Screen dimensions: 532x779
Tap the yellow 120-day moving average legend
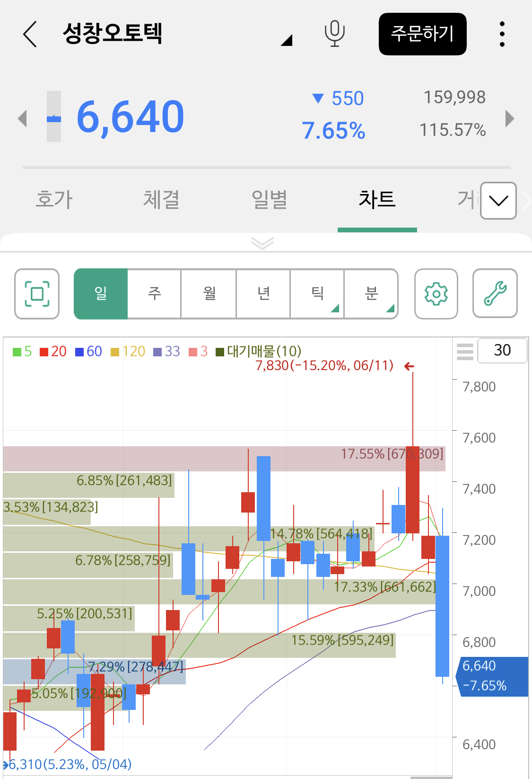pos(128,352)
